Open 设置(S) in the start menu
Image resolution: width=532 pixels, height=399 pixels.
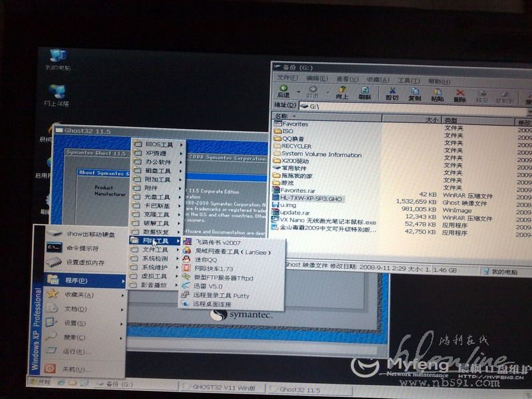[85, 323]
